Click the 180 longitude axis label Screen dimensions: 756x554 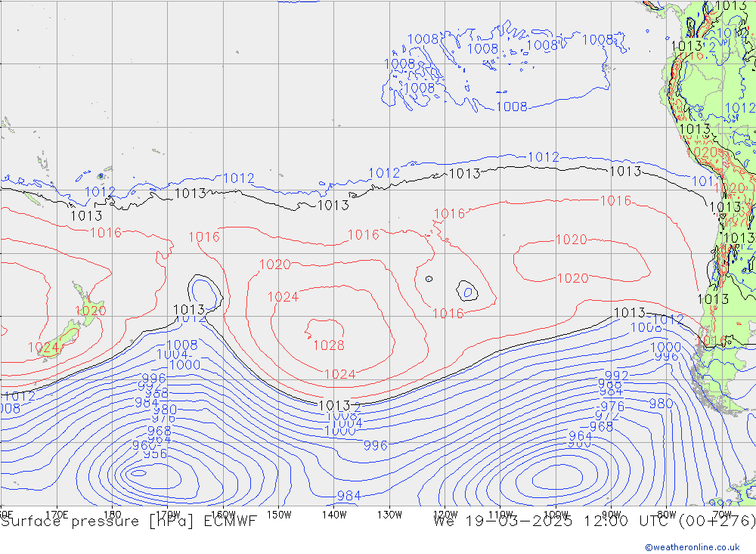point(113,515)
